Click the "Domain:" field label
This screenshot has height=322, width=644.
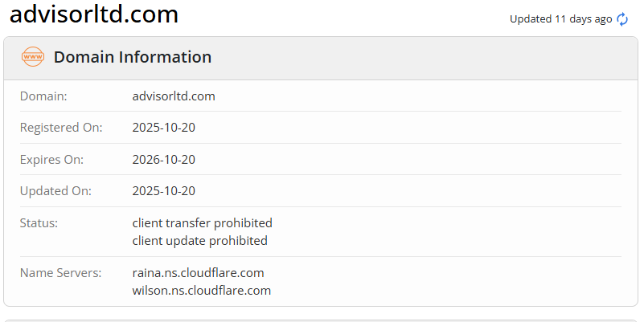click(x=43, y=96)
